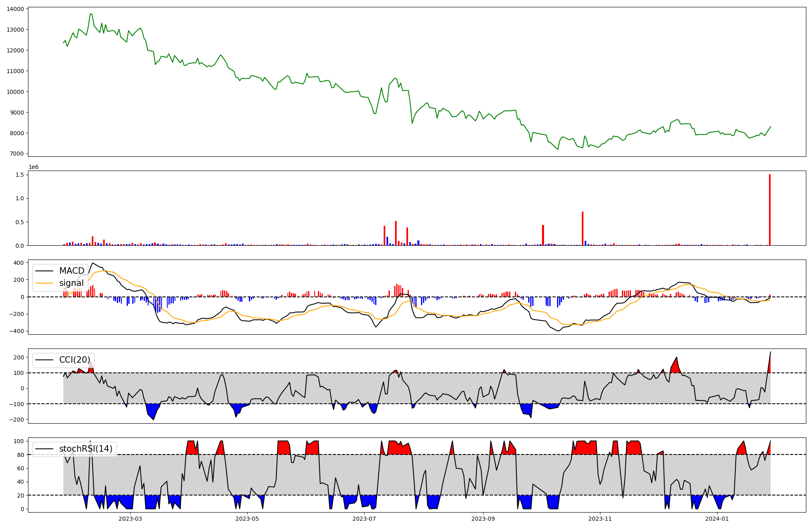The width and height of the screenshot is (812, 528).
Task: Click the 1.5 volume axis tick label
Action: click(x=20, y=175)
